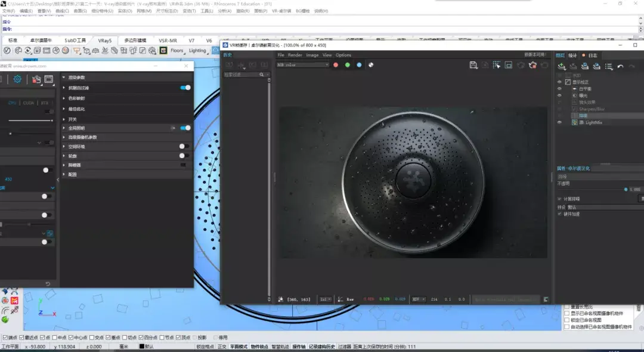The height and width of the screenshot is (352, 644).
Task: Uncheck the 最近点 osnap checkbox
Action: tap(22, 338)
